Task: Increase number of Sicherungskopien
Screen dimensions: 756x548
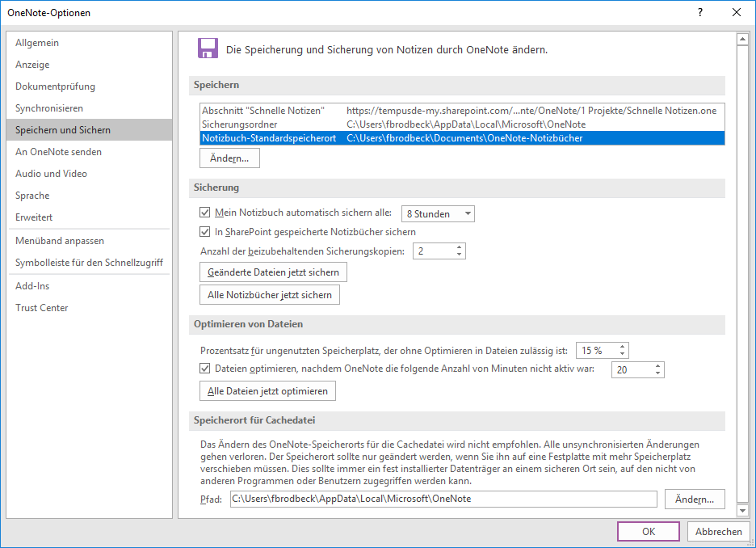Action: coord(459,247)
